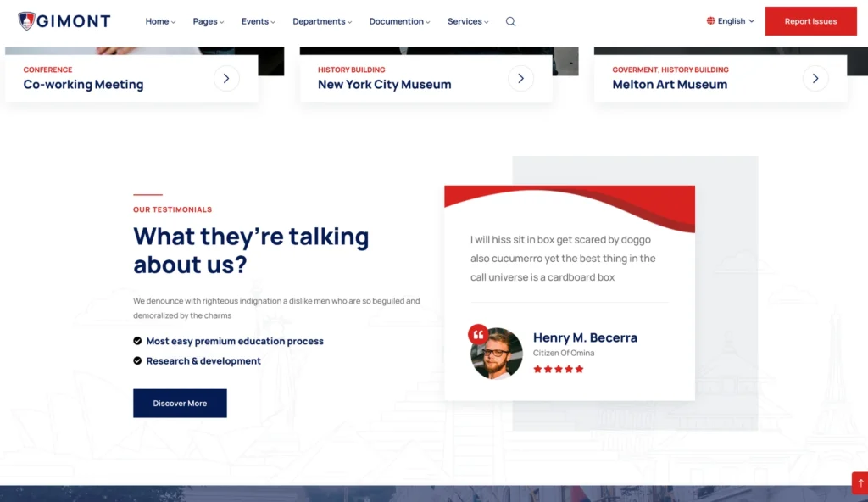Image resolution: width=868 pixels, height=502 pixels.
Task: Click arrow on Co-working Meeting card
Action: click(226, 79)
